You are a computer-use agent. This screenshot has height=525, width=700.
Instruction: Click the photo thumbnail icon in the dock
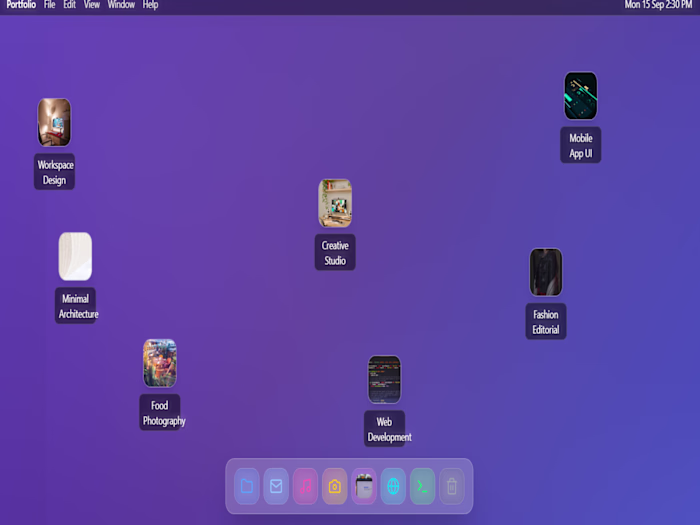pyautogui.click(x=364, y=486)
